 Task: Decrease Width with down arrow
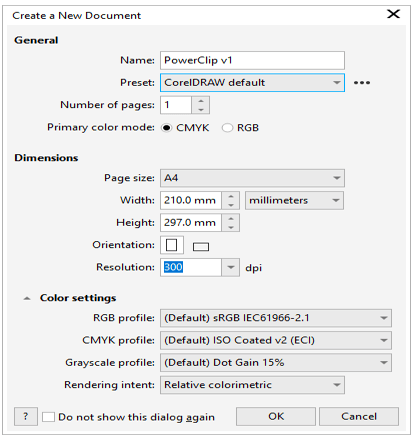click(x=231, y=205)
